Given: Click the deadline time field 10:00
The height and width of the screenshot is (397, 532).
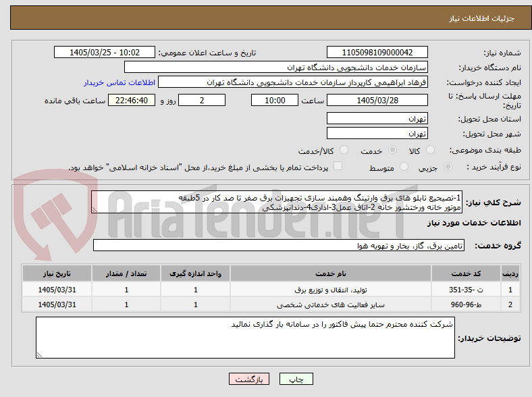Looking at the screenshot, I should [275, 101].
